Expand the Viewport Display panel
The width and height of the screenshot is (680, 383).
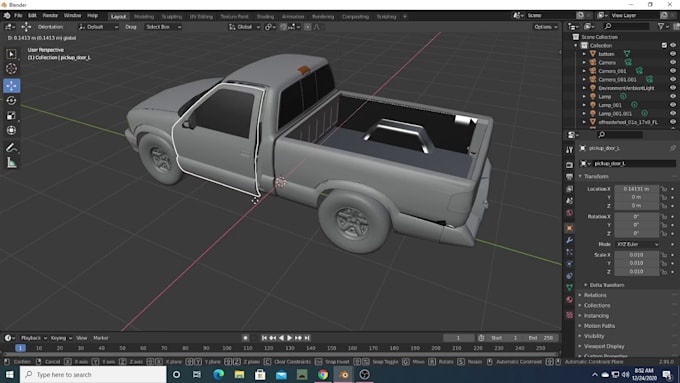click(x=604, y=346)
